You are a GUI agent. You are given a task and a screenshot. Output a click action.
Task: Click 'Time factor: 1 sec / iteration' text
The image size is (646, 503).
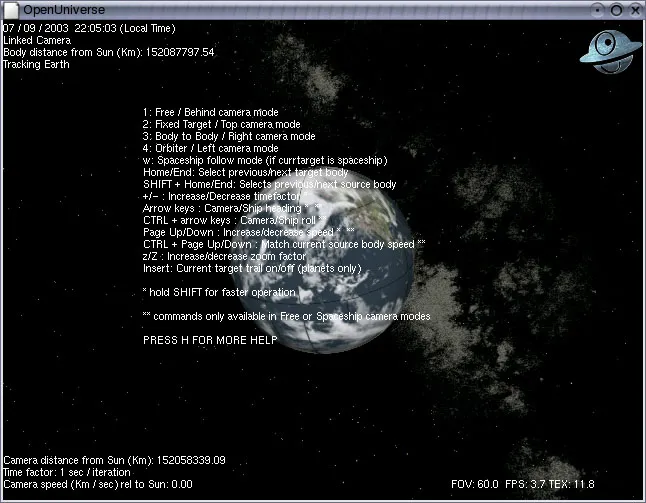67,472
